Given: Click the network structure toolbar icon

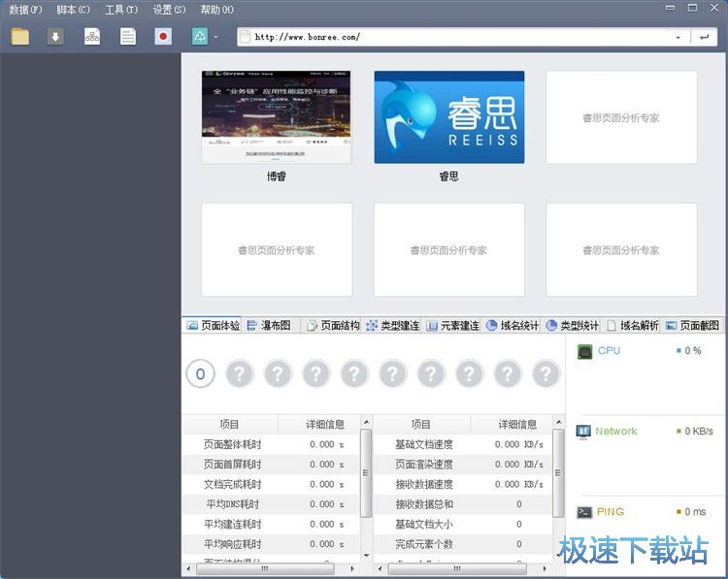Looking at the screenshot, I should [x=92, y=37].
